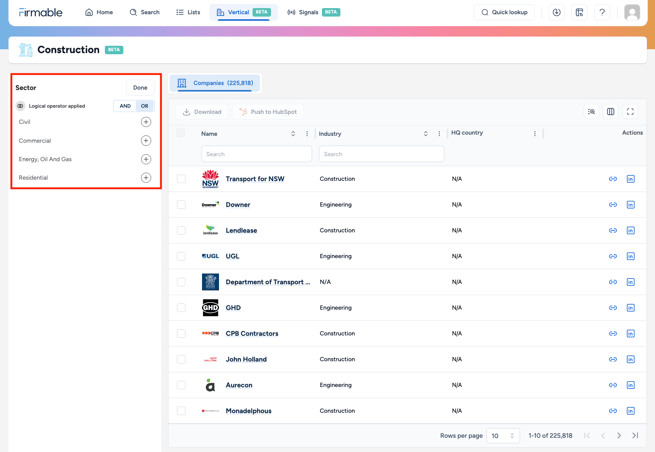Jump to the last page of results
The width and height of the screenshot is (655, 452).
point(635,436)
